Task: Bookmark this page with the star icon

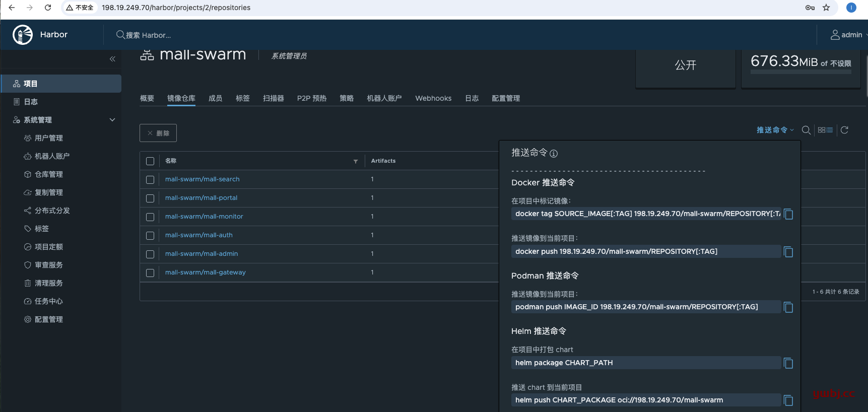Action: click(826, 8)
